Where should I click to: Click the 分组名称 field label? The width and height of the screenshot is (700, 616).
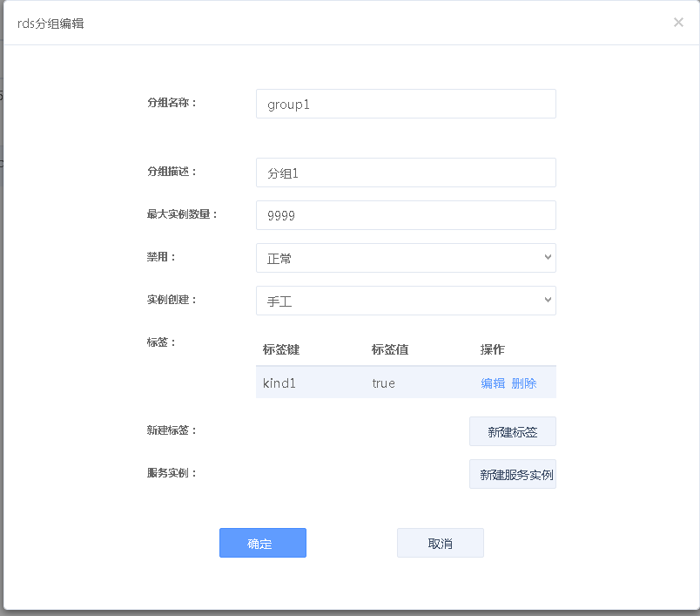coord(172,103)
